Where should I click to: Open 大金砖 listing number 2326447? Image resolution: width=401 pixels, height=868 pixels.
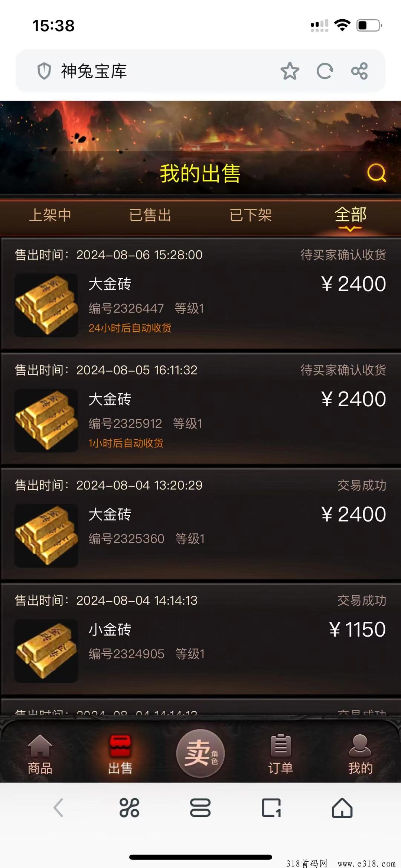[x=200, y=294]
